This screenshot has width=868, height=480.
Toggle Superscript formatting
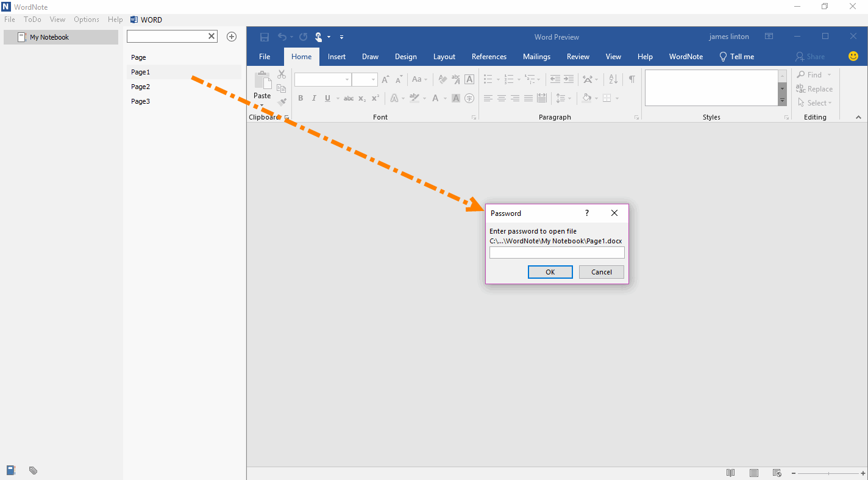point(375,98)
